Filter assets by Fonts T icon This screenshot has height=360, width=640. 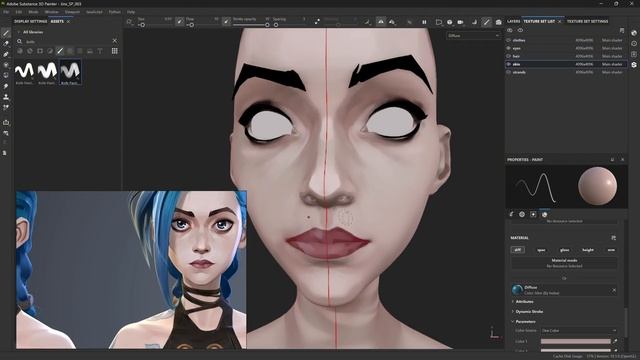(x=100, y=51)
